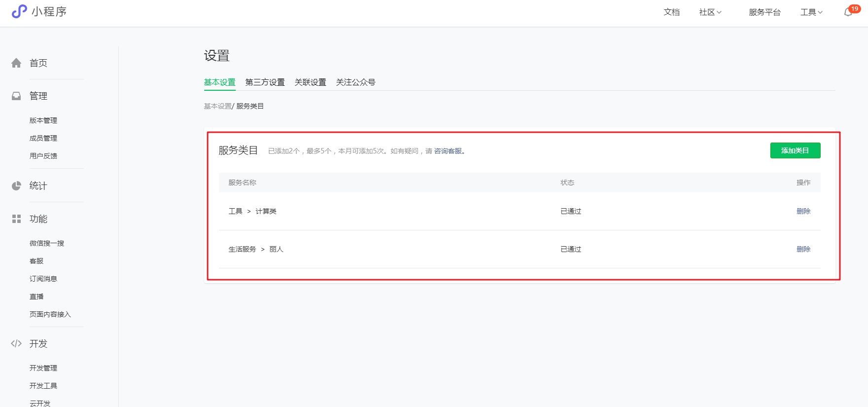This screenshot has width=868, height=407.
Task: Delete the 工具 > 计算类 category
Action: pos(803,211)
